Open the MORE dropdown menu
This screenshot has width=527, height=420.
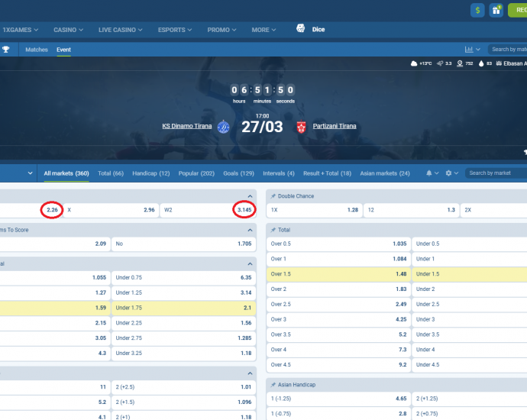pos(263,30)
